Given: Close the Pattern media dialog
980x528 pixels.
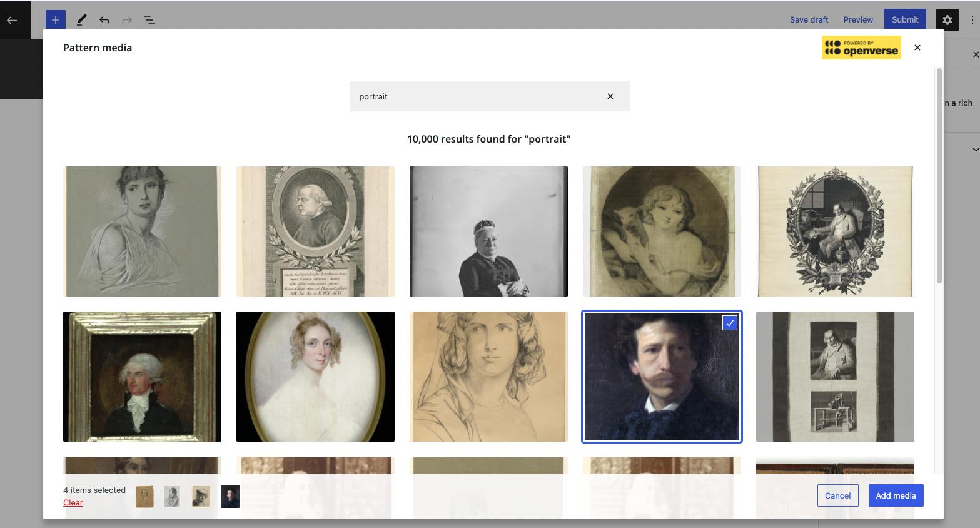Looking at the screenshot, I should pyautogui.click(x=917, y=48).
